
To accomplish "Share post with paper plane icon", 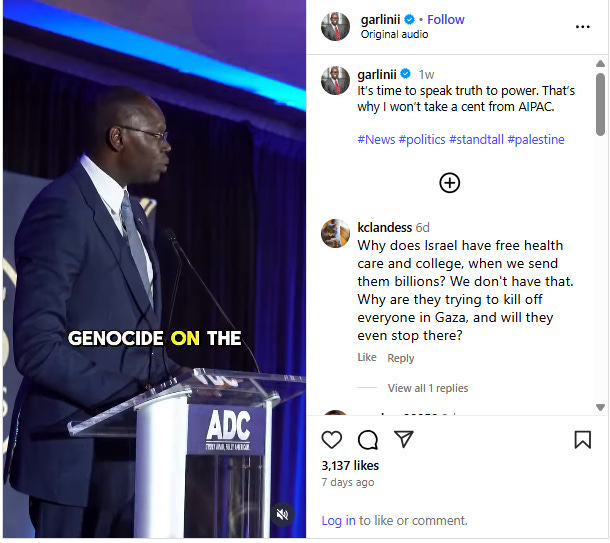I will pos(403,439).
